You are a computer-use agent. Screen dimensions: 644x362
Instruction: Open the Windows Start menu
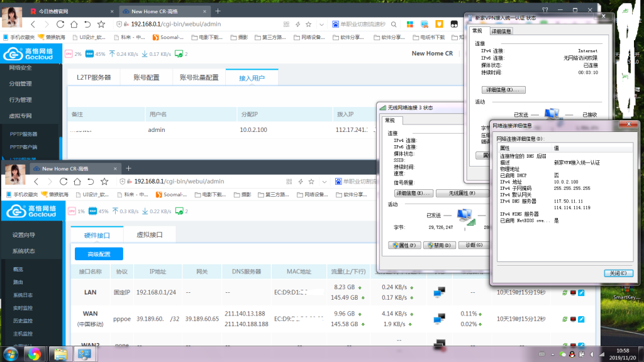[x=11, y=354]
